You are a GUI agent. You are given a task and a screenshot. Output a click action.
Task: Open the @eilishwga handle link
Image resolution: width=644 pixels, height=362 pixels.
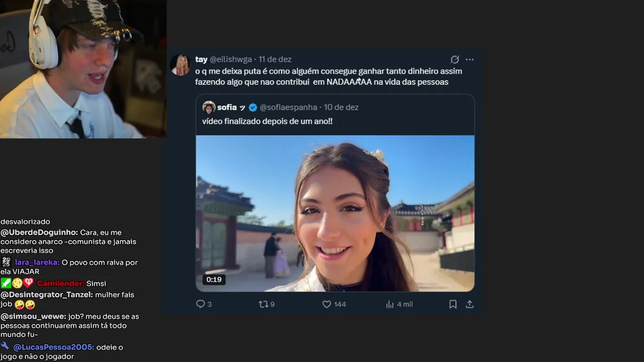pos(230,59)
